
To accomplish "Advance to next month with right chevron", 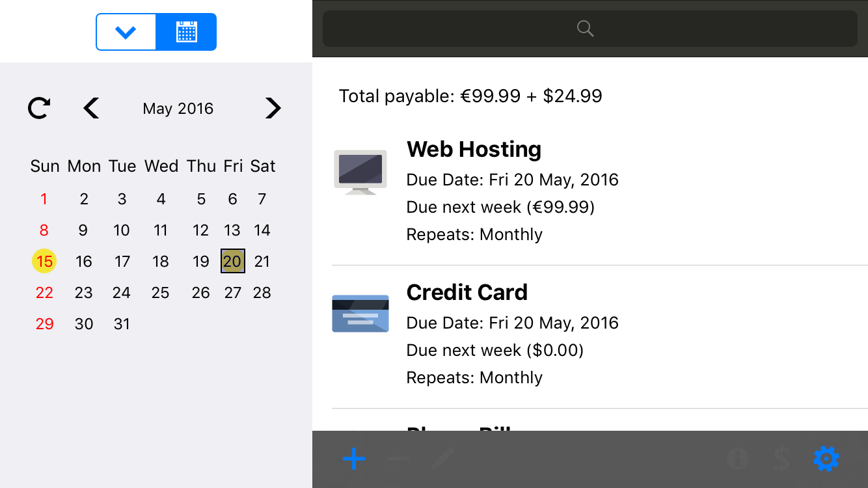I will 273,108.
